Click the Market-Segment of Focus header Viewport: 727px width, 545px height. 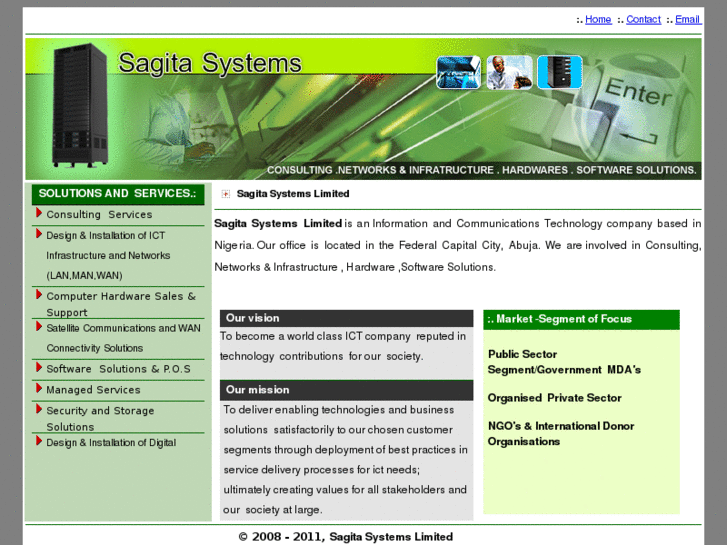pos(581,320)
